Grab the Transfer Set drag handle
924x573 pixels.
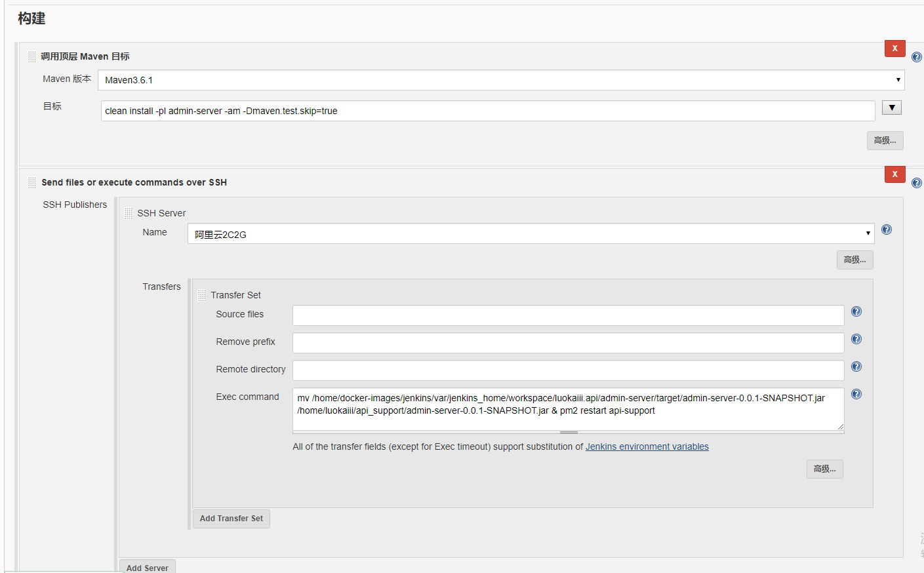pyautogui.click(x=201, y=296)
